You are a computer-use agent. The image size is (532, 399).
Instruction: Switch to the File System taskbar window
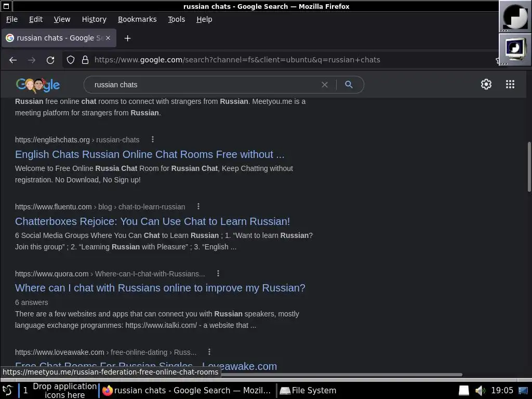pos(308,391)
